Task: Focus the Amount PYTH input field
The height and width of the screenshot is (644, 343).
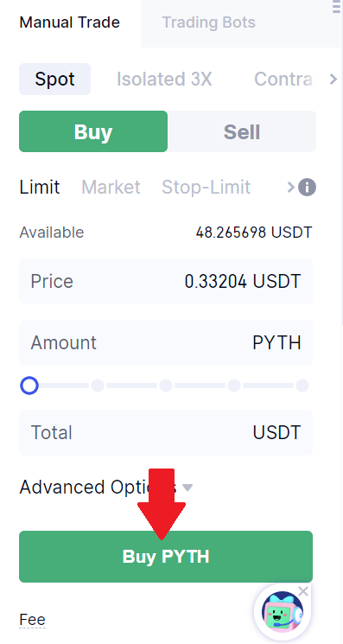Action: coord(166,342)
